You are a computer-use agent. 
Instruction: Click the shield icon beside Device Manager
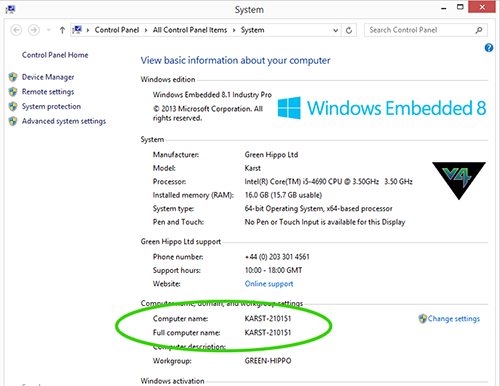click(x=13, y=77)
